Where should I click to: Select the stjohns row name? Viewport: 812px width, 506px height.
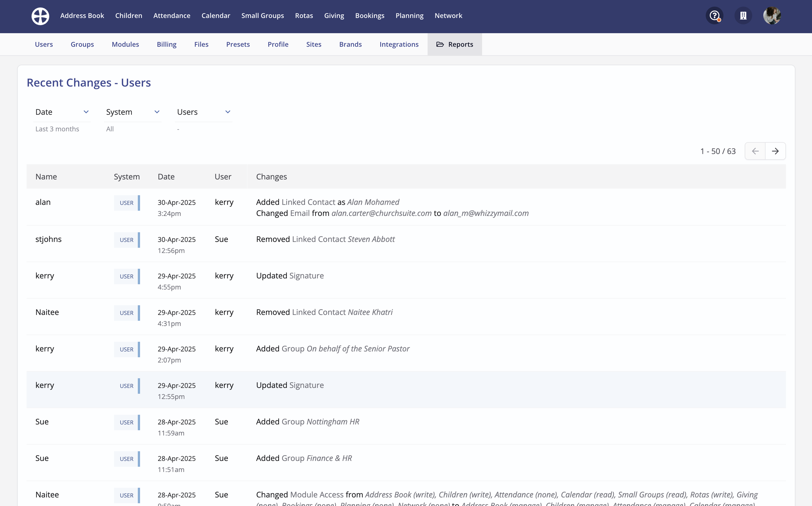point(49,239)
